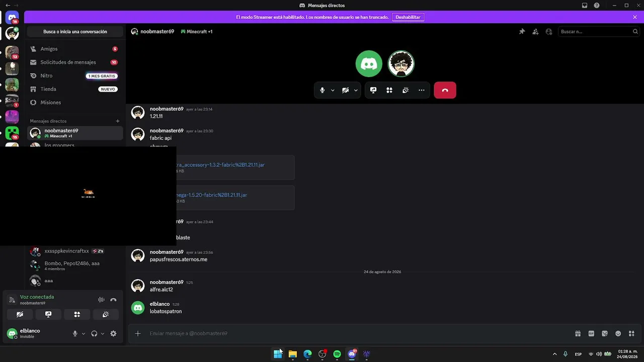Turn on camera from the Voz conectada panel

(20, 314)
